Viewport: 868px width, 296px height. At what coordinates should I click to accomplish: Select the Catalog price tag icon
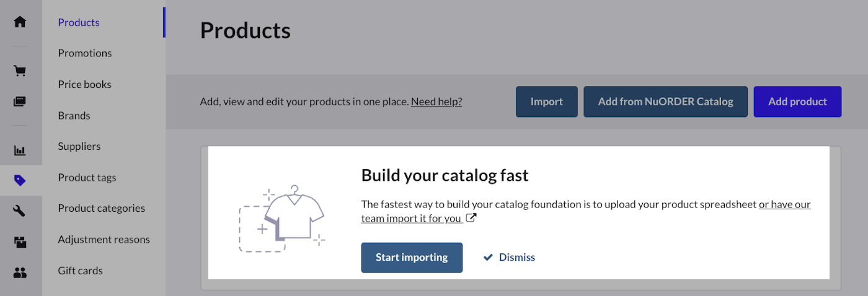click(x=20, y=181)
